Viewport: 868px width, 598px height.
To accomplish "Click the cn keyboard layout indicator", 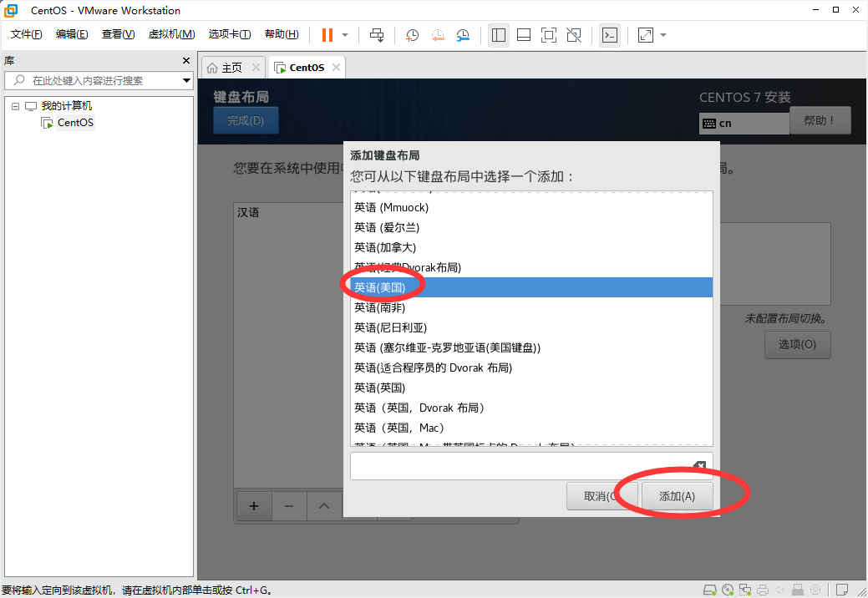I will (744, 124).
